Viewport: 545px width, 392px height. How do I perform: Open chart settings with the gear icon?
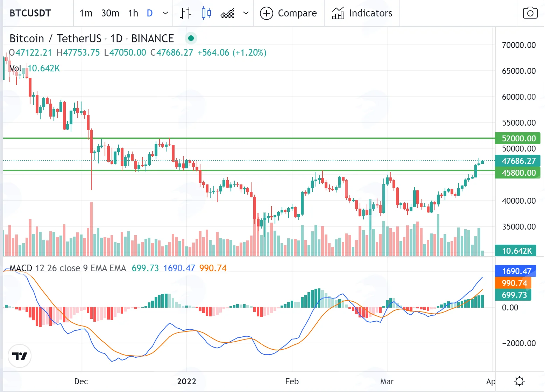click(x=519, y=381)
